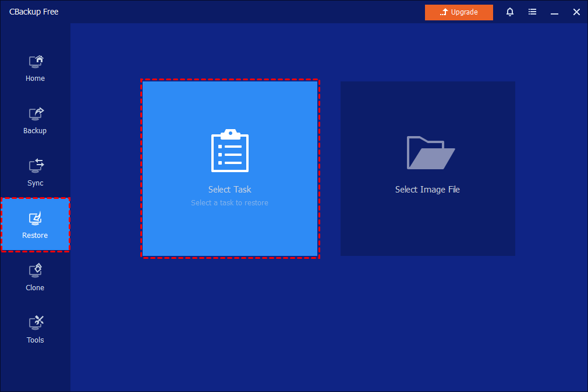588x392 pixels.
Task: Switch to the Home tab label
Action: pyautogui.click(x=35, y=79)
